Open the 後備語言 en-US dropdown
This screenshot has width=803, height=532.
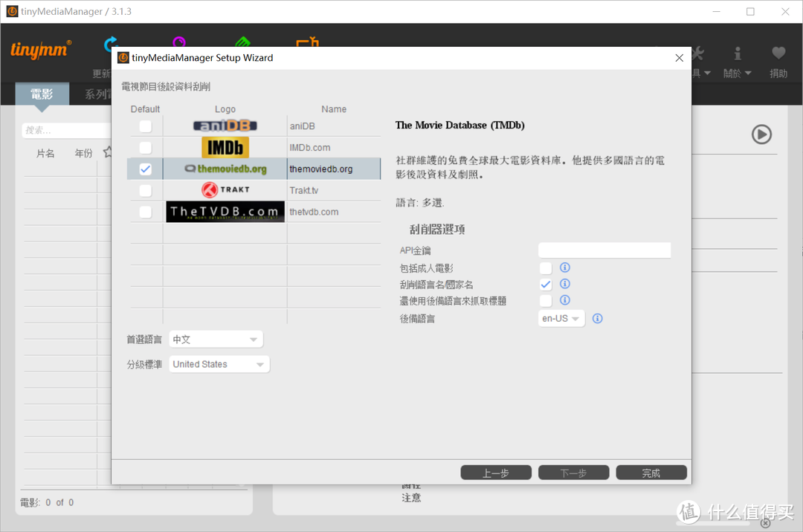(561, 319)
